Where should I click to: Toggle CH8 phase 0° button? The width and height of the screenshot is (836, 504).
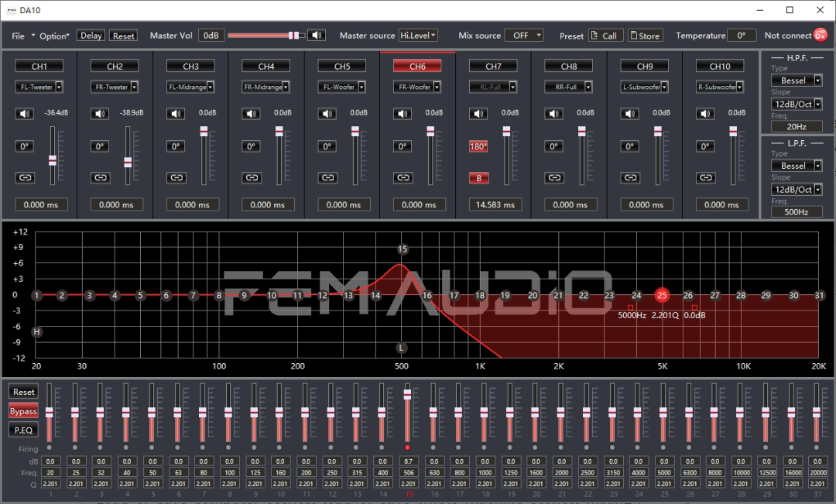[x=554, y=146]
